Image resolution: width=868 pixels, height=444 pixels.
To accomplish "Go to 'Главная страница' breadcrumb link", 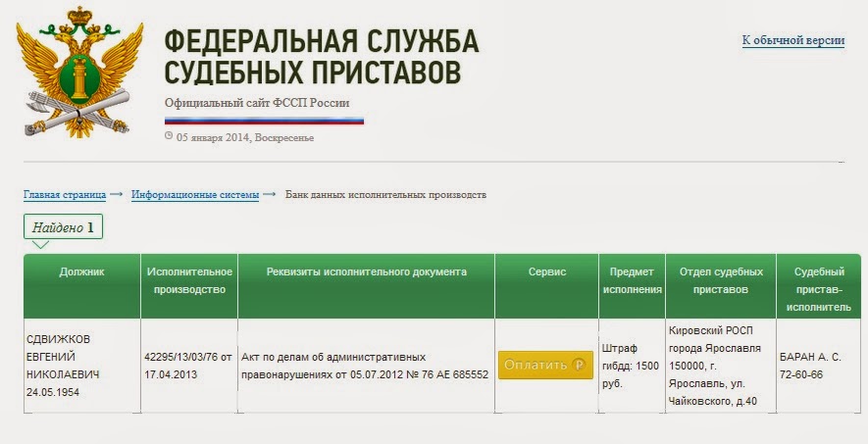I will click(65, 195).
